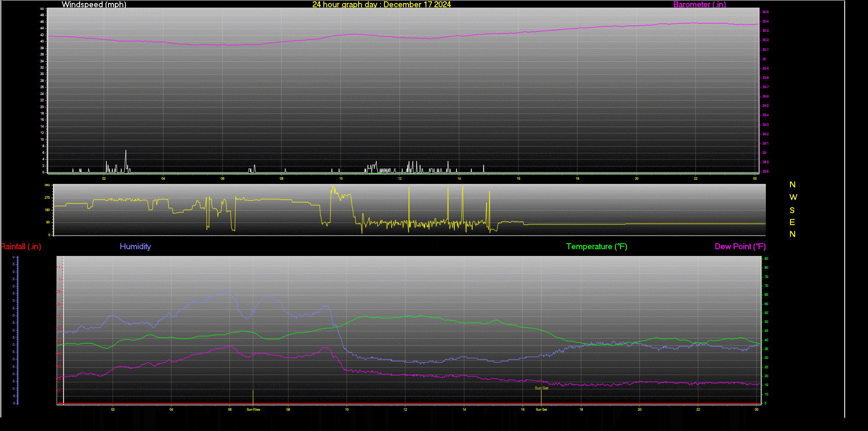Click '30' on the windspeed axis
Screen dimensions: 868x431
coord(42,74)
